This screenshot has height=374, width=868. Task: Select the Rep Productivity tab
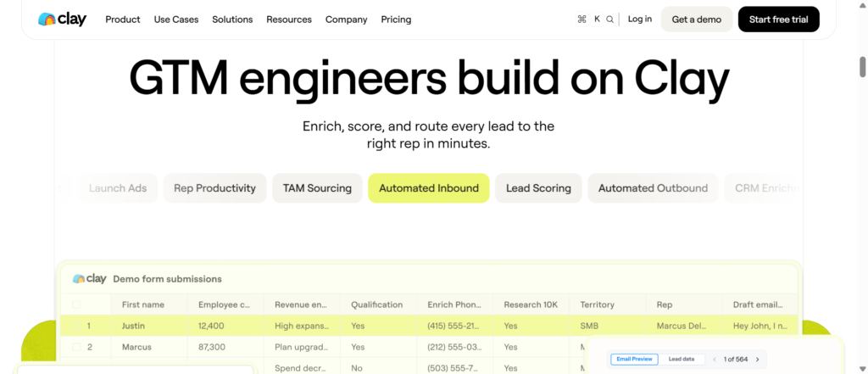pyautogui.click(x=214, y=188)
